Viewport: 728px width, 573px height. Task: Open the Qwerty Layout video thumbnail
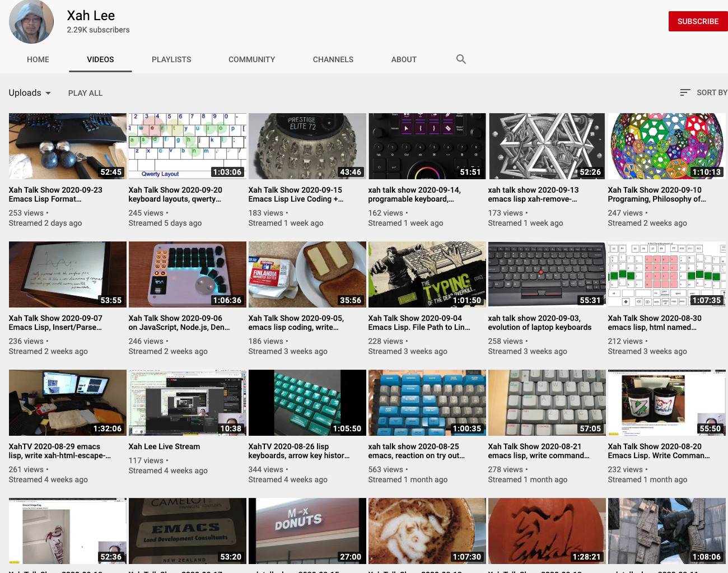click(188, 146)
